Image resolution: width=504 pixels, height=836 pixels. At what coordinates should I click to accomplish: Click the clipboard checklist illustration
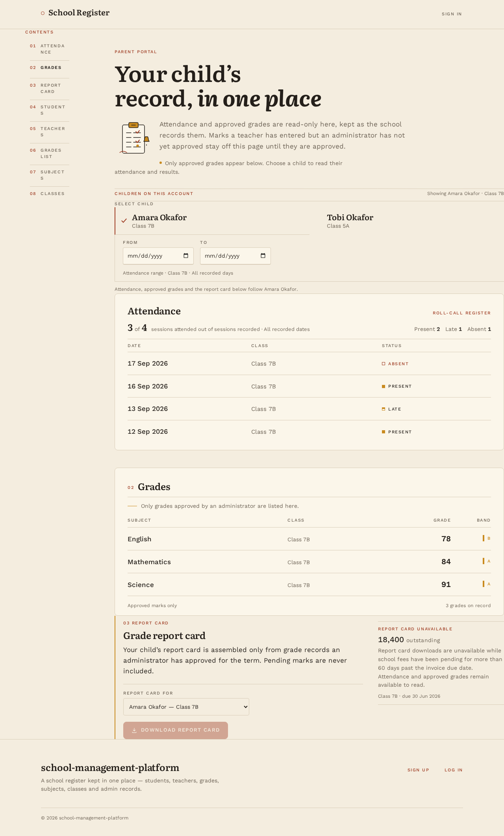click(135, 138)
